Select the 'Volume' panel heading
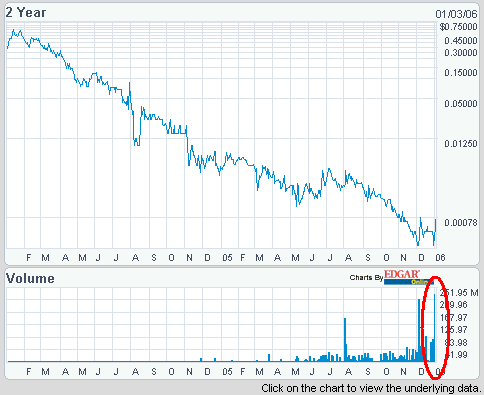 click(x=30, y=278)
